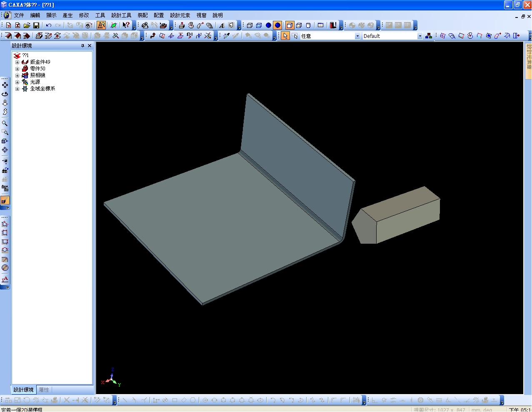Click the 3D globe tool icon
The height and width of the screenshot is (412, 532).
[7, 15]
